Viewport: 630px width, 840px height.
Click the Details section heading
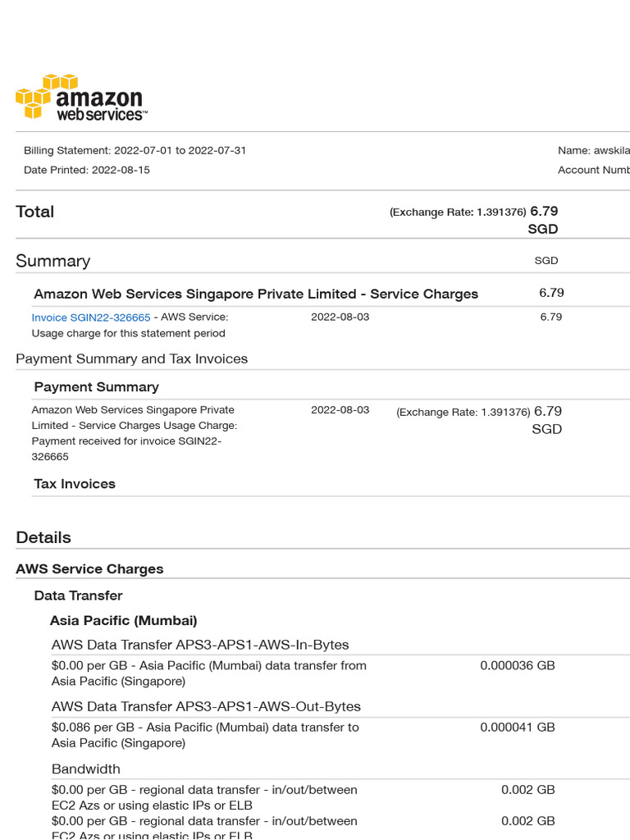(43, 537)
